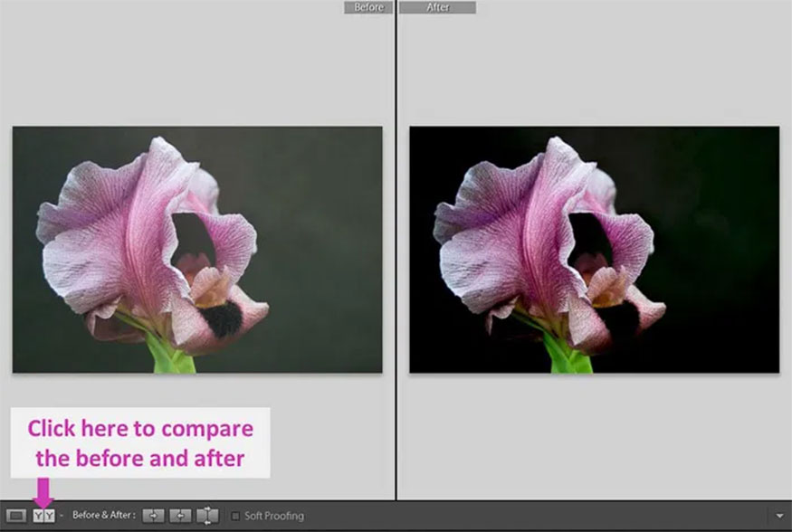Open the toolbar content menu arrow
Viewport: 792px width, 532px height.
[x=779, y=516]
